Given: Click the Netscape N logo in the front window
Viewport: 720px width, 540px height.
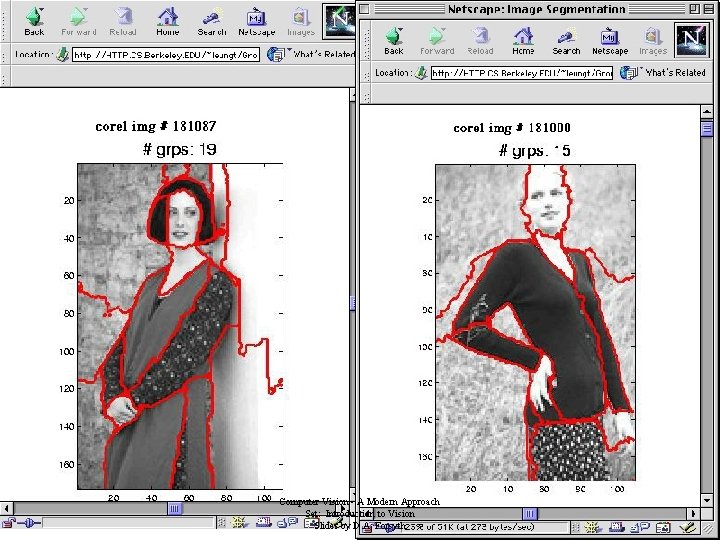Looking at the screenshot, I should point(692,40).
